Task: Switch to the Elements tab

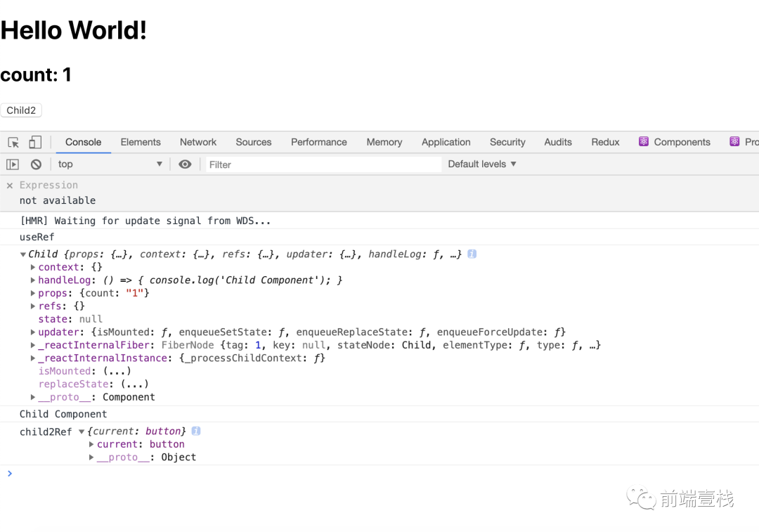Action: pyautogui.click(x=141, y=143)
